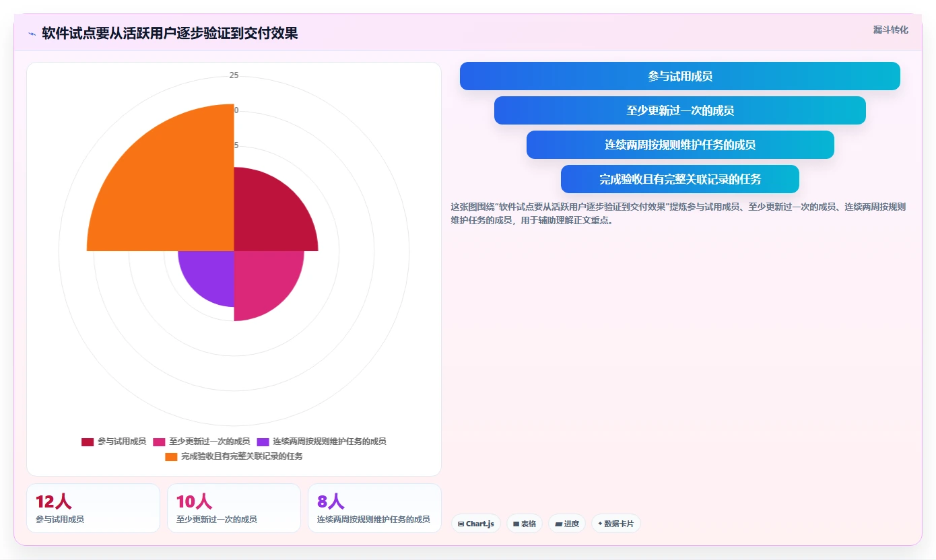Viewport: 936px width, 560px height.
Task: Click the 漏斗转化 label in header
Action: tap(890, 30)
